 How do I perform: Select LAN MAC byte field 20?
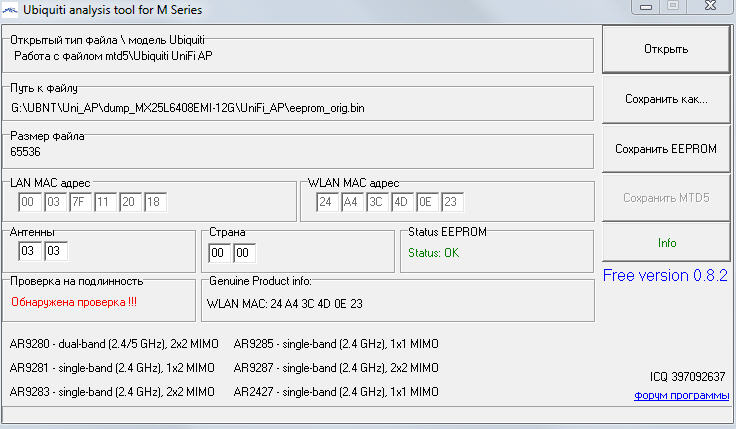(130, 202)
